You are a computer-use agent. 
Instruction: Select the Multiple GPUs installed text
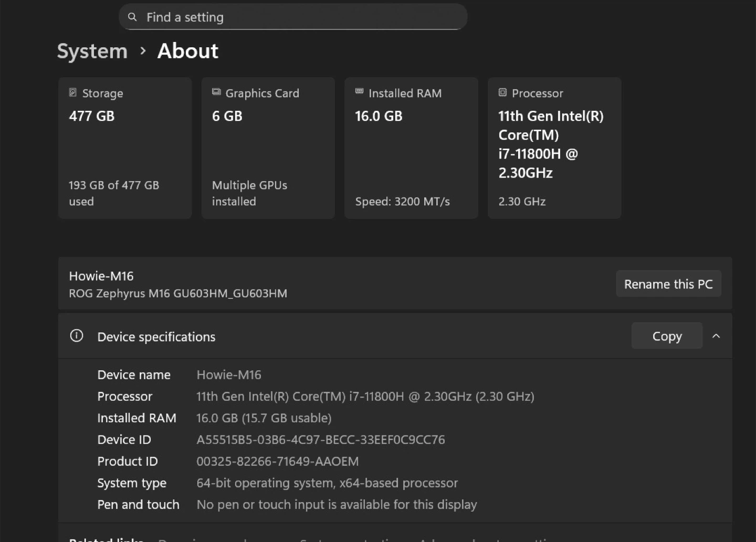[249, 193]
